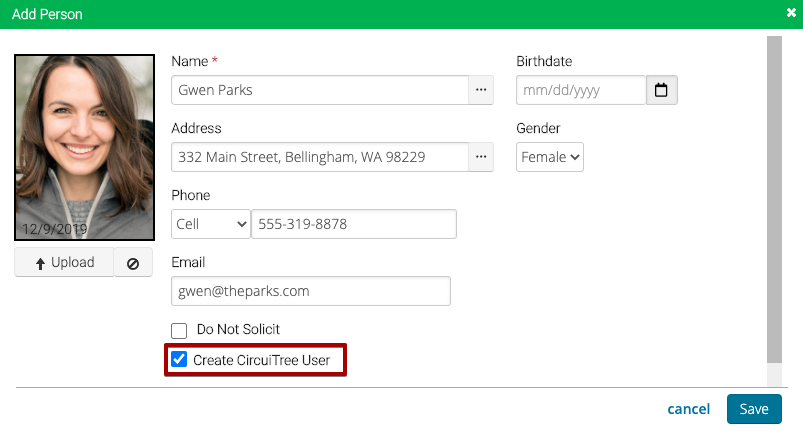The height and width of the screenshot is (435, 803).
Task: Open the Gender dropdown
Action: 550,157
